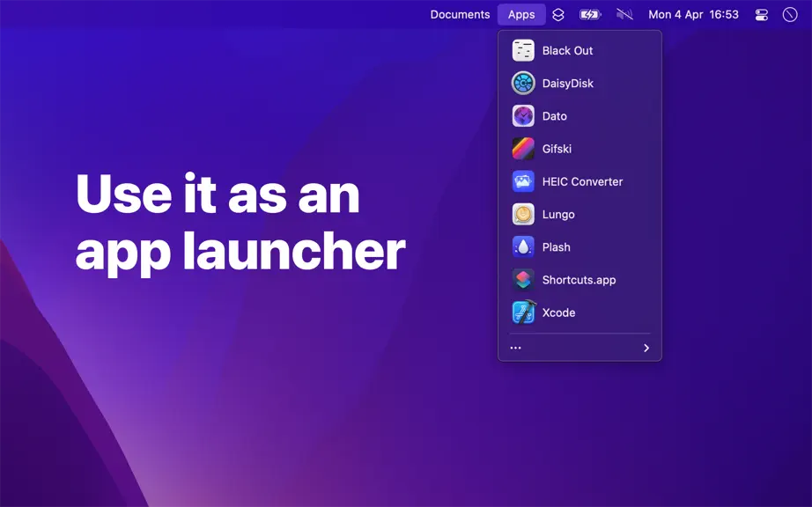Click the battery charging status icon
The height and width of the screenshot is (507, 812).
590,14
